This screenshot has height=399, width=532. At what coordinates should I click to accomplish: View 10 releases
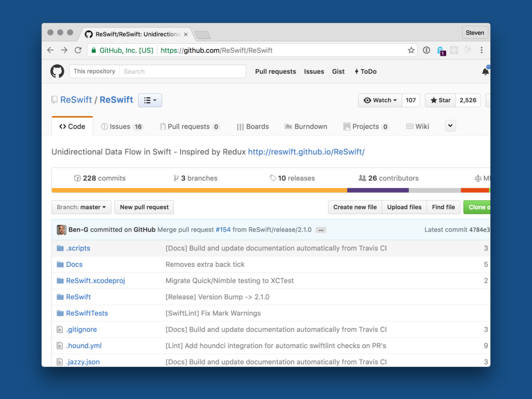tap(292, 178)
